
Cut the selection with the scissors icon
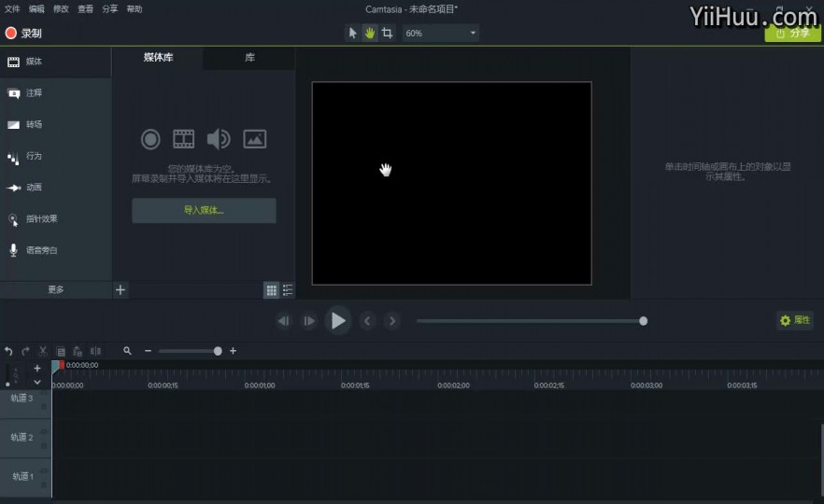43,351
